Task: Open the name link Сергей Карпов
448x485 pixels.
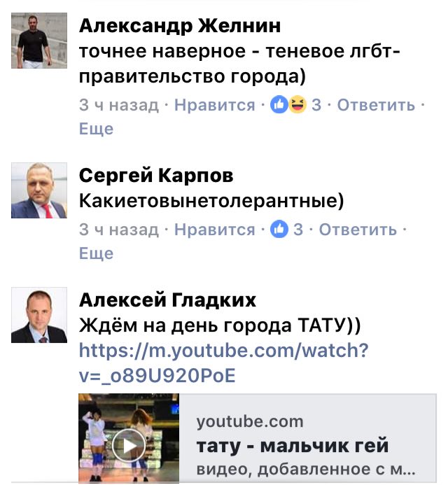Action: pos(156,176)
